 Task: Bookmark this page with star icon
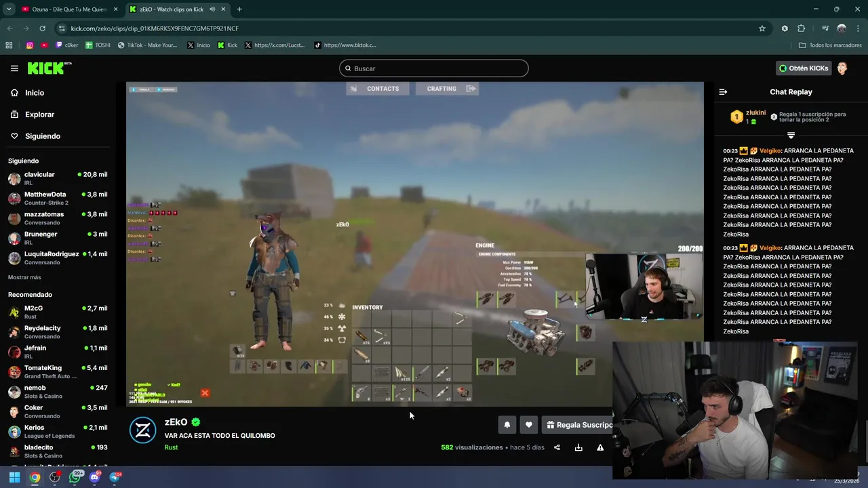762,28
